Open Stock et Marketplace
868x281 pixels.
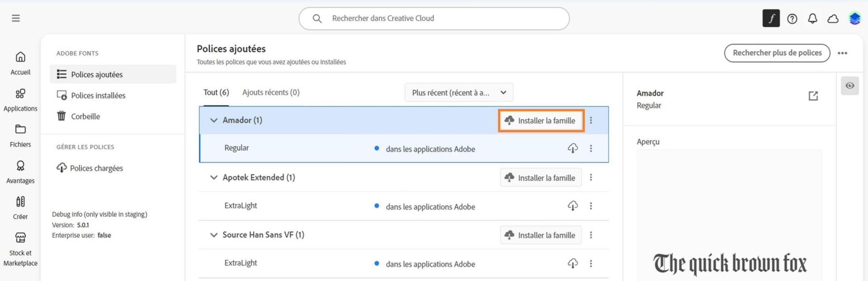point(20,249)
